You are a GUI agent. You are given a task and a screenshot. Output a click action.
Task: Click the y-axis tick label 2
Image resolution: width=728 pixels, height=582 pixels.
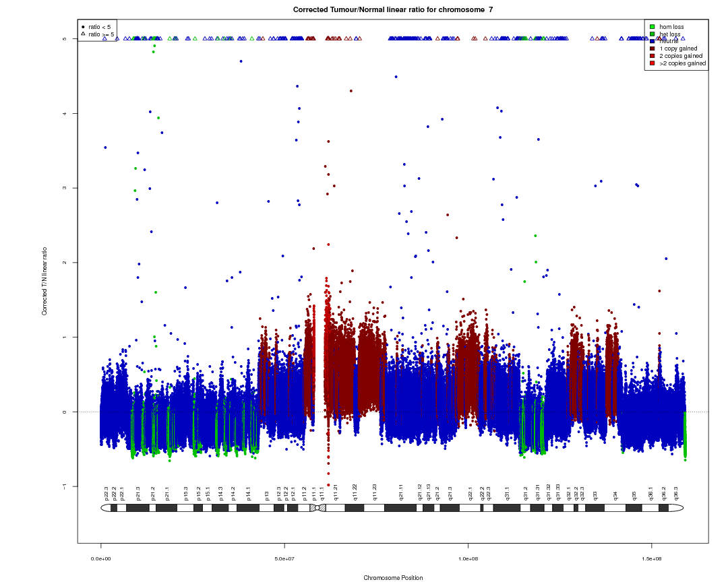coord(64,263)
